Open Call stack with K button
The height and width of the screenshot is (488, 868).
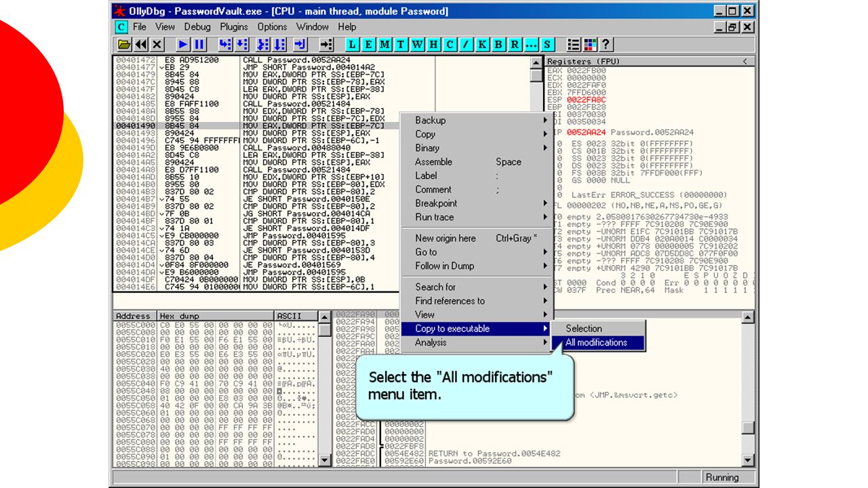[482, 45]
